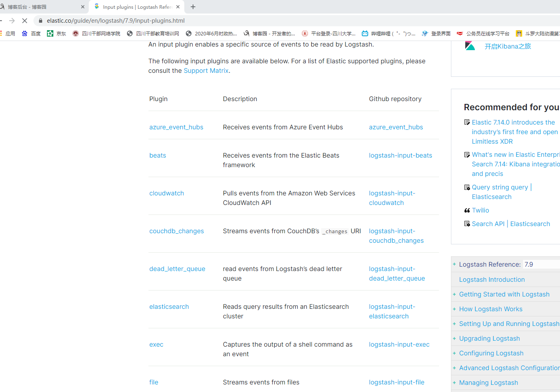Open the Logstash Introduction page
The height and width of the screenshot is (392, 560).
[x=492, y=279]
